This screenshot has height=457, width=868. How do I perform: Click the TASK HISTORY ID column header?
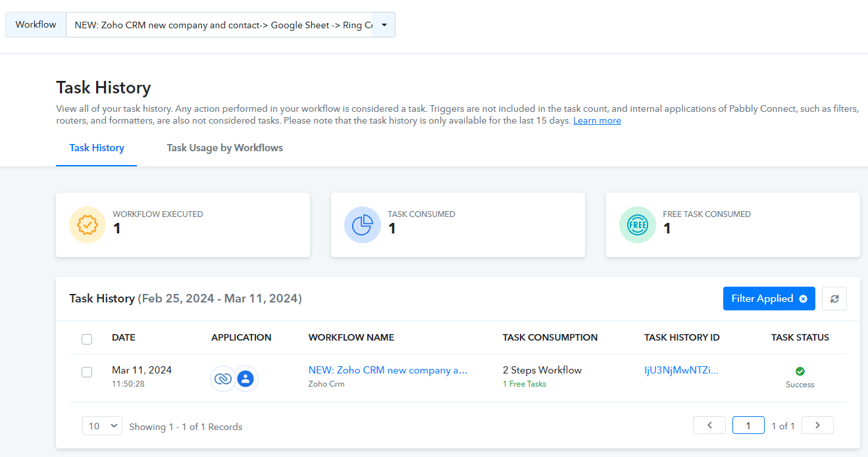(x=682, y=337)
